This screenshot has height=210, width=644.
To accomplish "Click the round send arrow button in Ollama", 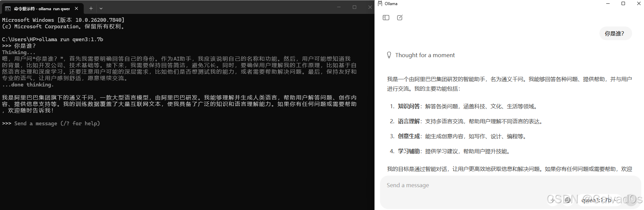I will pos(631,200).
